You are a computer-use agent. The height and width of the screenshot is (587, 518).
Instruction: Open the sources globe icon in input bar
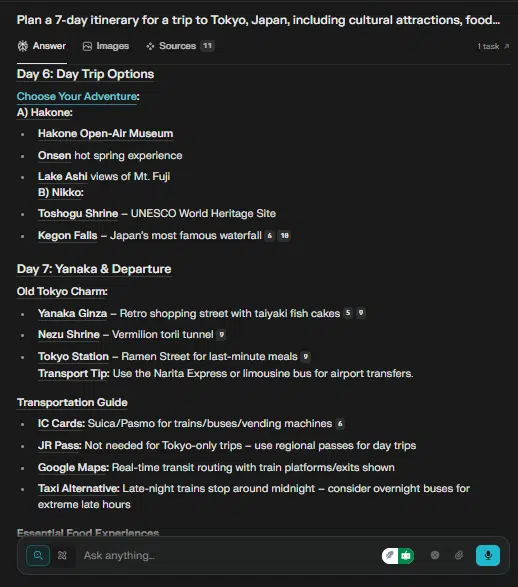435,555
